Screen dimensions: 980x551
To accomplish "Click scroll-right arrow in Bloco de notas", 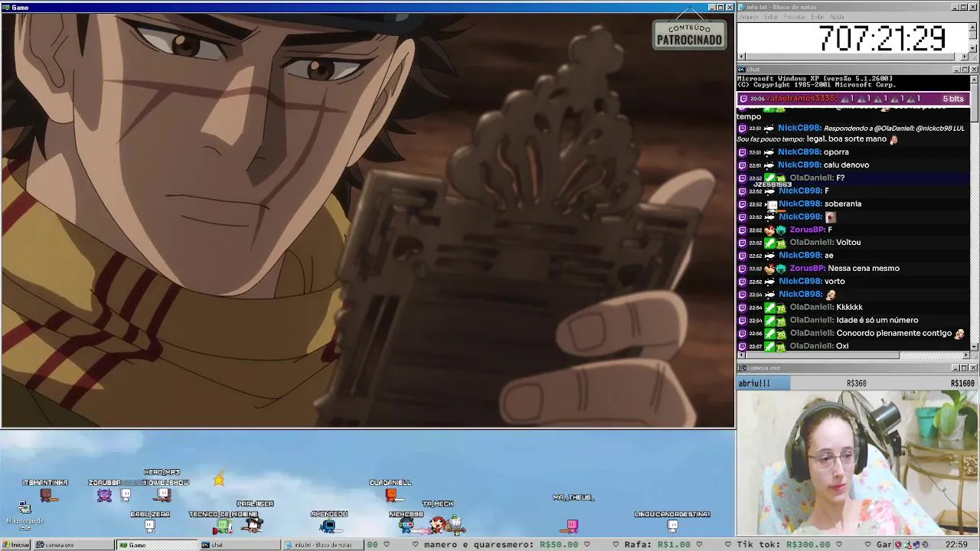I will click(965, 57).
